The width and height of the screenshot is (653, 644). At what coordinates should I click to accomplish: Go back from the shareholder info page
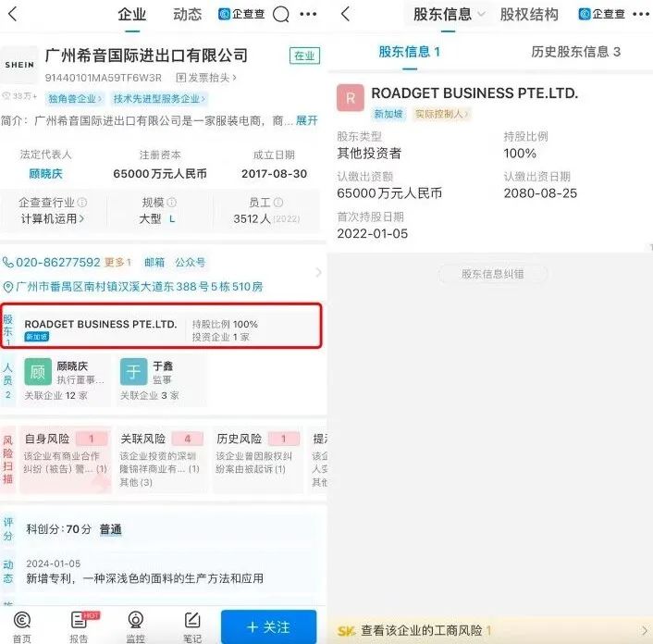pyautogui.click(x=345, y=14)
